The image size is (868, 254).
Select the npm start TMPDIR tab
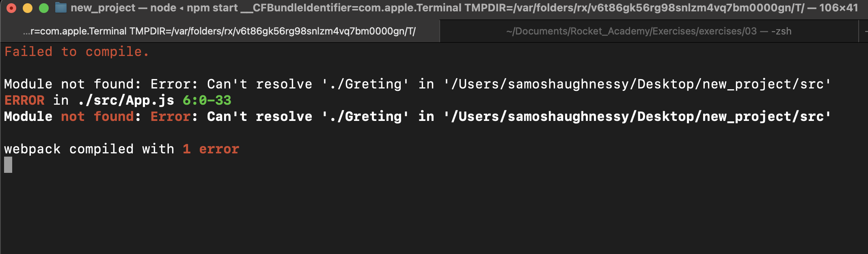click(x=219, y=31)
